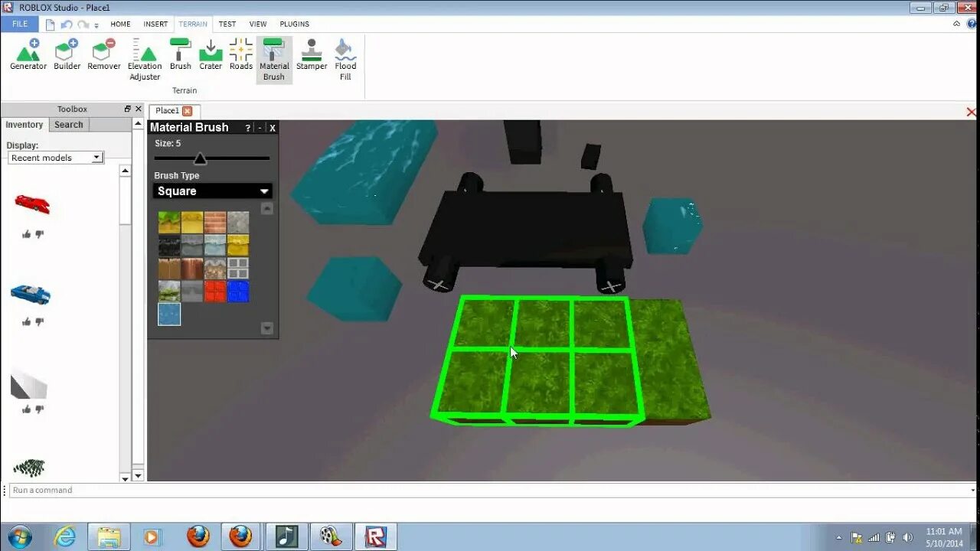Show hidden system tray icons
Screen dimensions: 980x551
(839, 537)
